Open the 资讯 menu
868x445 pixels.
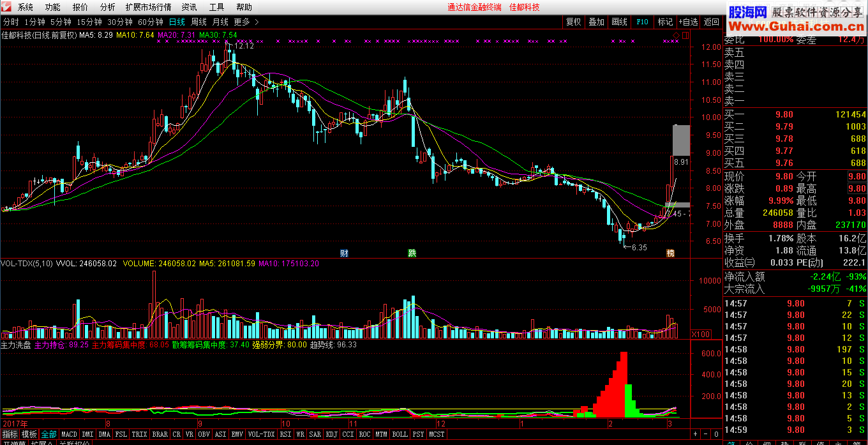[x=190, y=7]
